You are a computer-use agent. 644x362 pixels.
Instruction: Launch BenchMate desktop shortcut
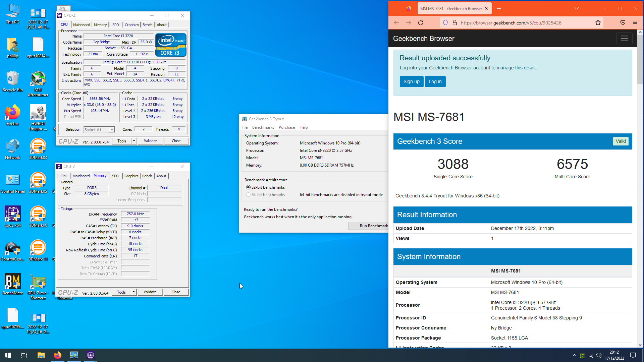click(x=13, y=284)
